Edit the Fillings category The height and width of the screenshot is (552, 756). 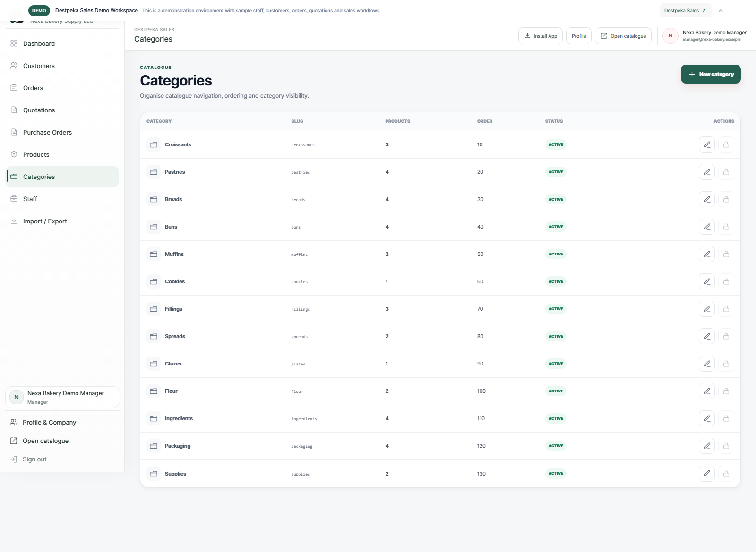707,309
